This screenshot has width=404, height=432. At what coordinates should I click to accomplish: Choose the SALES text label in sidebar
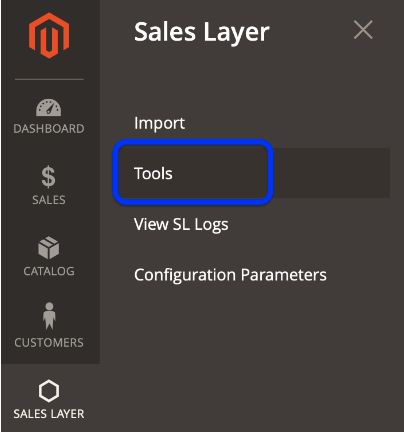49,200
